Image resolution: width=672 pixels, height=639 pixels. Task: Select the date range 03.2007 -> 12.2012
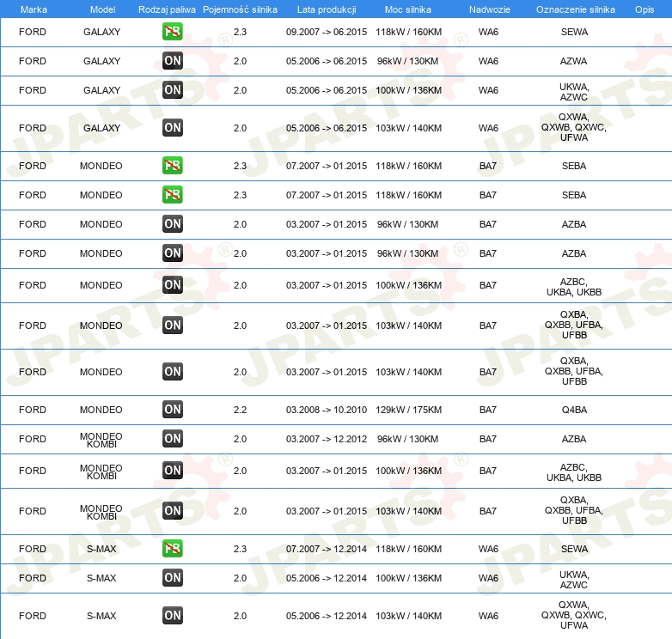coord(327,439)
